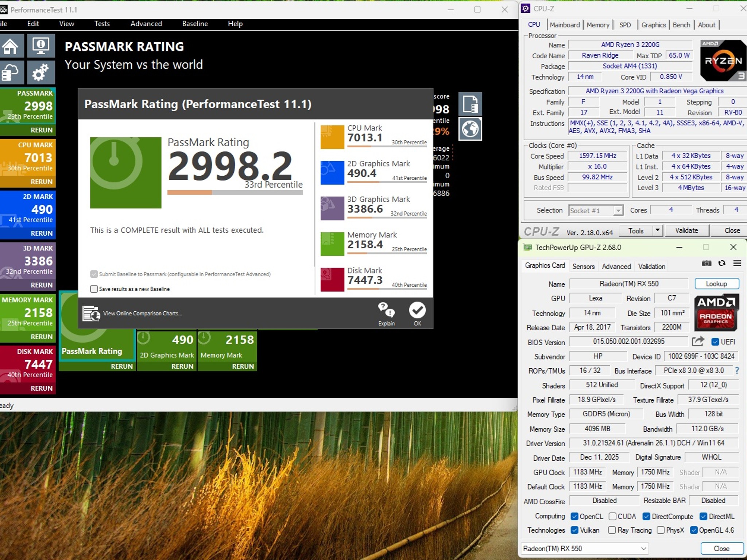Open the GPU-Z hamburger menu icon

[x=737, y=263]
